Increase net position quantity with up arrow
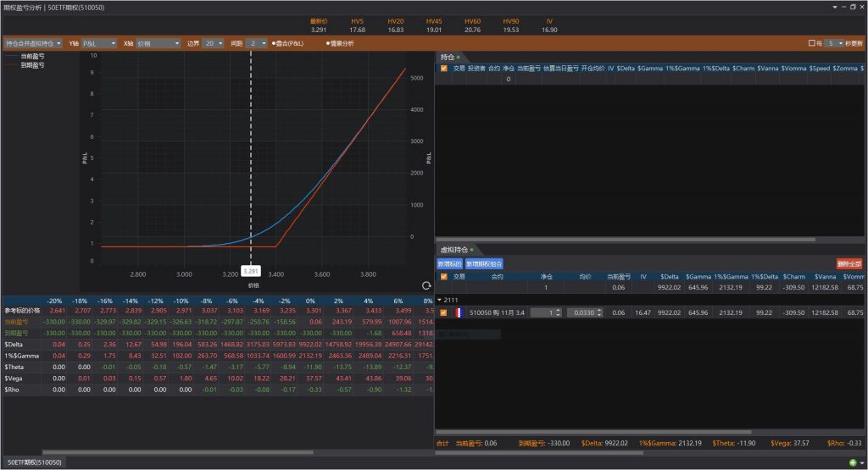868x470 pixels. click(x=559, y=309)
